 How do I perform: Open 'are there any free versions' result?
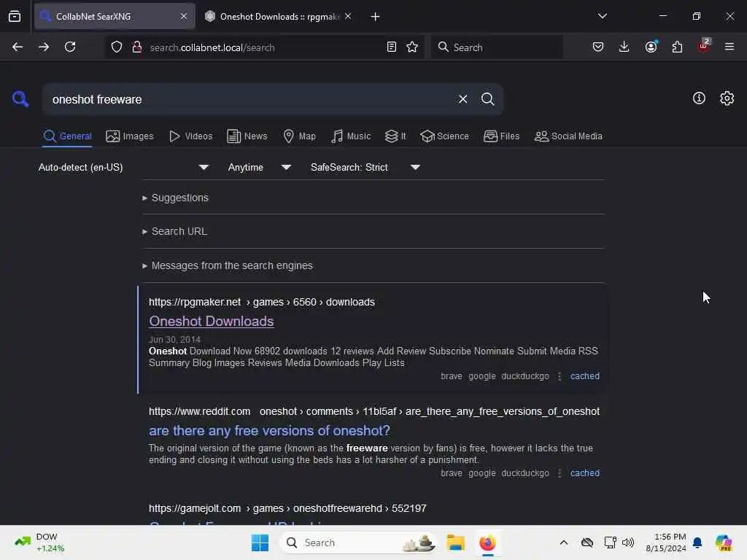pyautogui.click(x=269, y=430)
